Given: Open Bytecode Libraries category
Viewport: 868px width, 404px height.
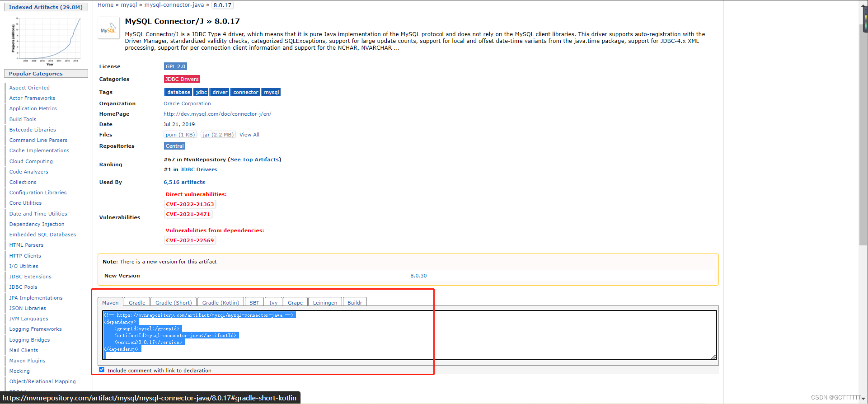Looking at the screenshot, I should (x=33, y=130).
